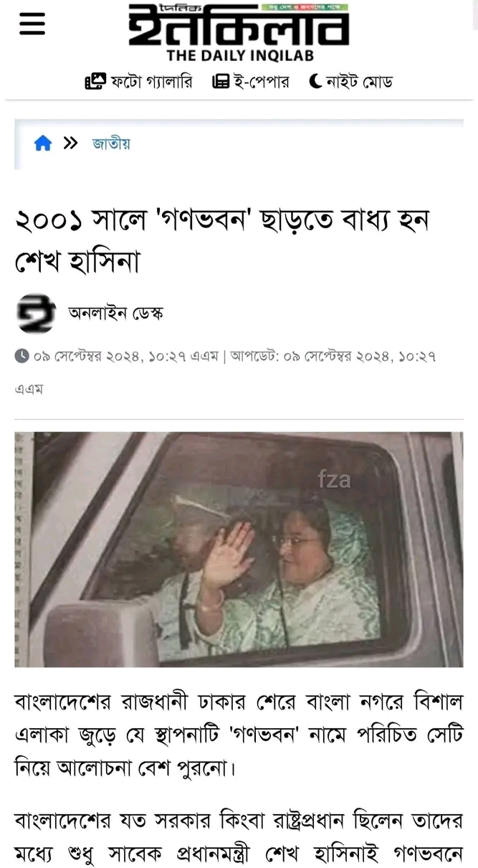Open the ফটো গ্যালারি link
Screen dimensions: 478x868
pyautogui.click(x=151, y=82)
